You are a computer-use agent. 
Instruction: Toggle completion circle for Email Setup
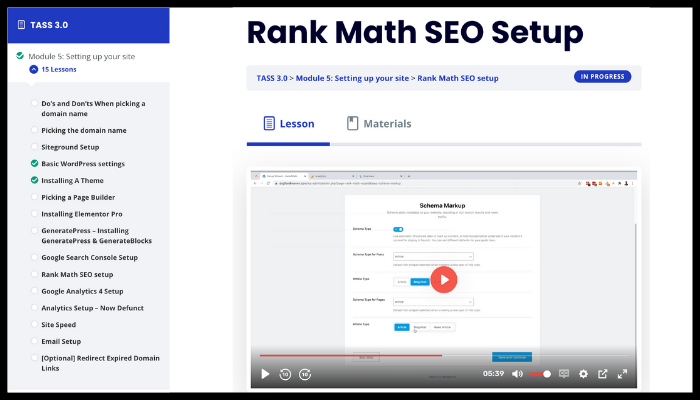tap(34, 341)
